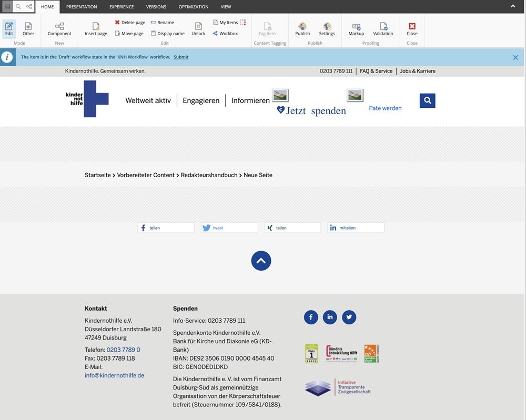Collapse the ribbon with the top-right arrow

tap(513, 6)
